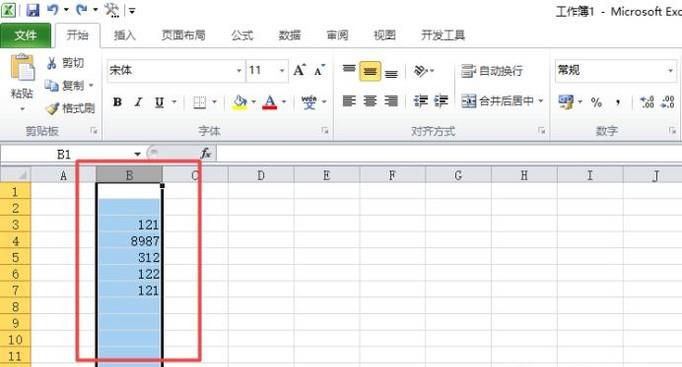Open the 审阅 (Review) tab
Screen dimensions: 682x367
pos(337,35)
